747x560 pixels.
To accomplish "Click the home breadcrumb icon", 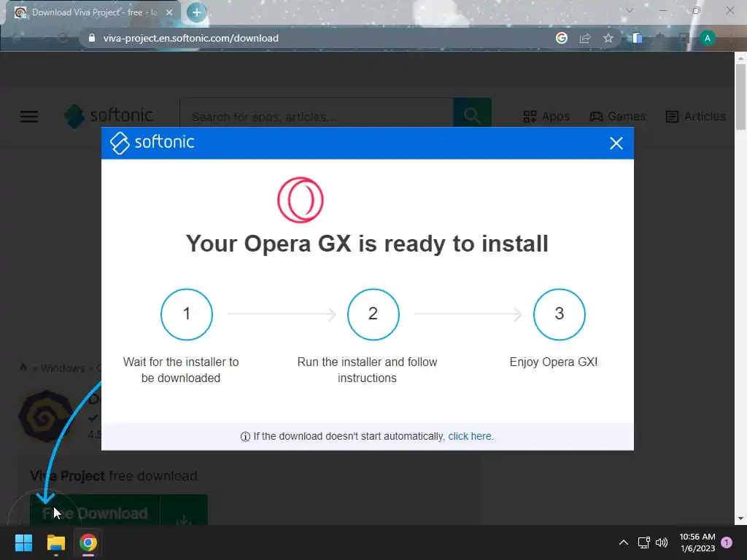I will (23, 367).
